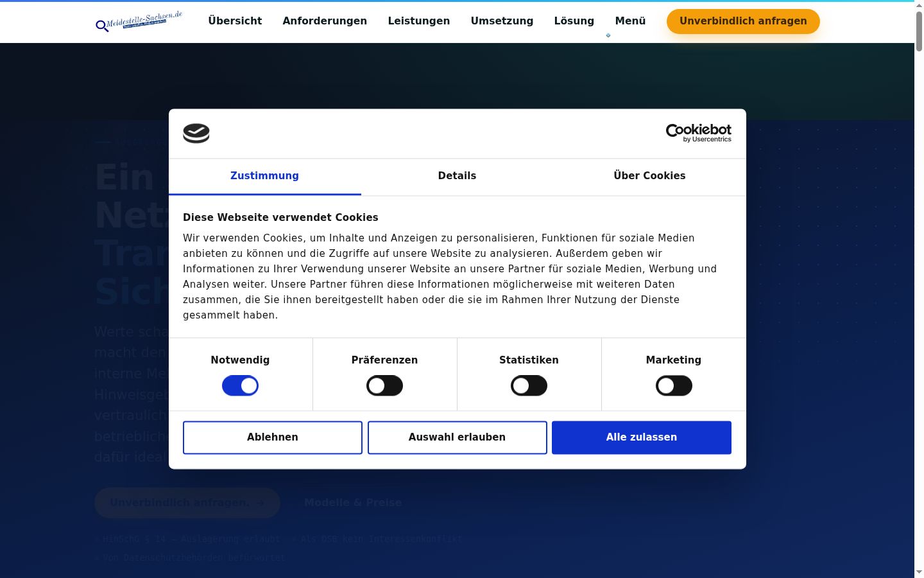Switch to the Zustimmung tab
The image size is (924, 578).
tap(264, 176)
